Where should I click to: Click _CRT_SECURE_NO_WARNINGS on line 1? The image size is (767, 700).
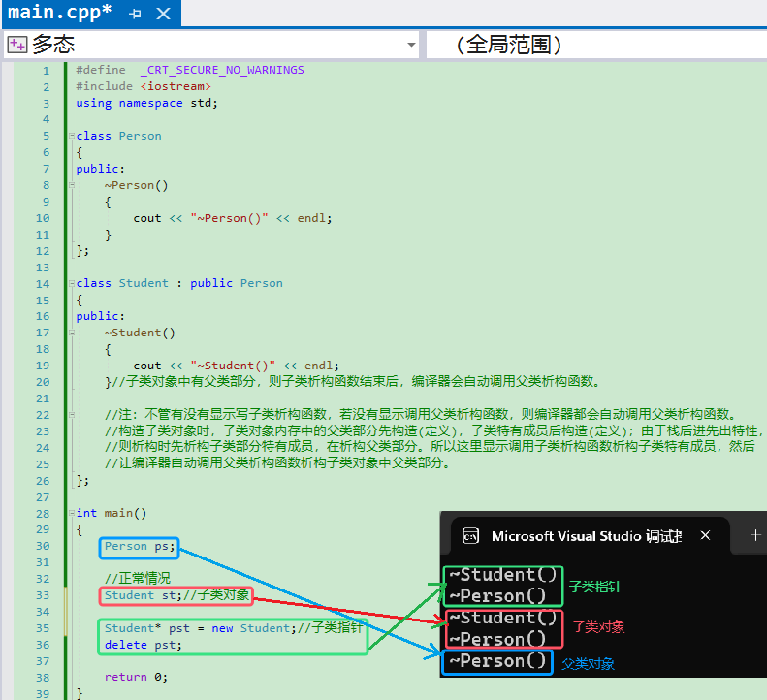222,70
